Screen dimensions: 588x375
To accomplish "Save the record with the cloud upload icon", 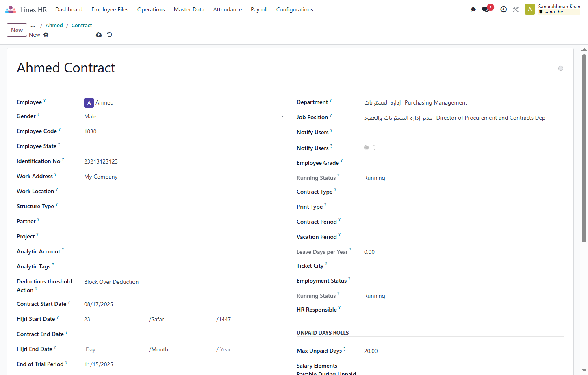I will 99,35.
